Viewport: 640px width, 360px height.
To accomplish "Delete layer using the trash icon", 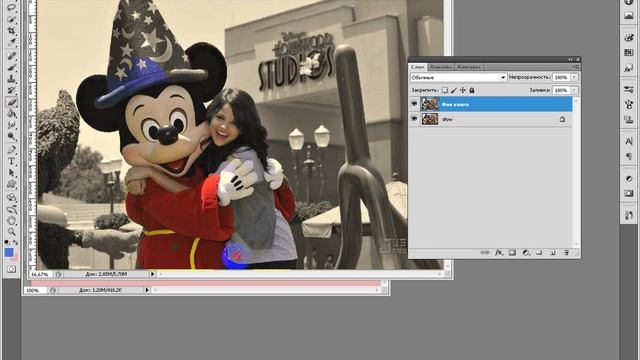I will tap(566, 253).
